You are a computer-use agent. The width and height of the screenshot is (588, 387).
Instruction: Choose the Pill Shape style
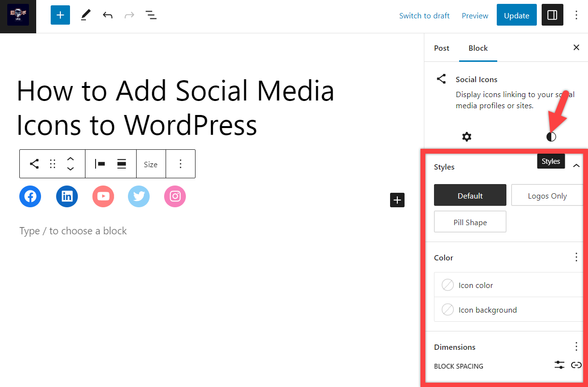click(470, 222)
